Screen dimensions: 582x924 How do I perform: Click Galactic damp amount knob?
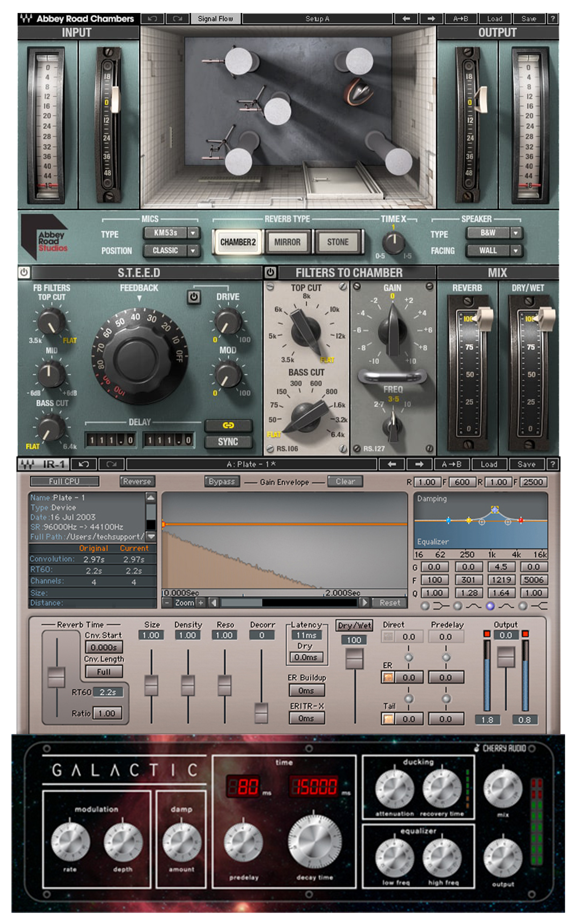[182, 842]
